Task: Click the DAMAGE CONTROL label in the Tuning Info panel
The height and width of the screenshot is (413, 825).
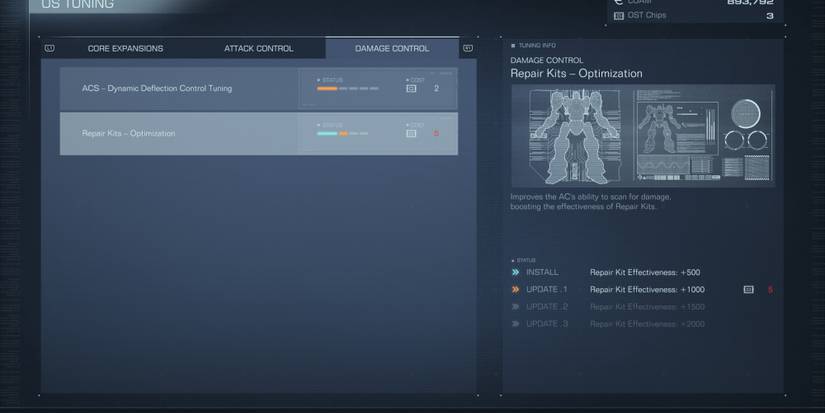Action: click(547, 61)
